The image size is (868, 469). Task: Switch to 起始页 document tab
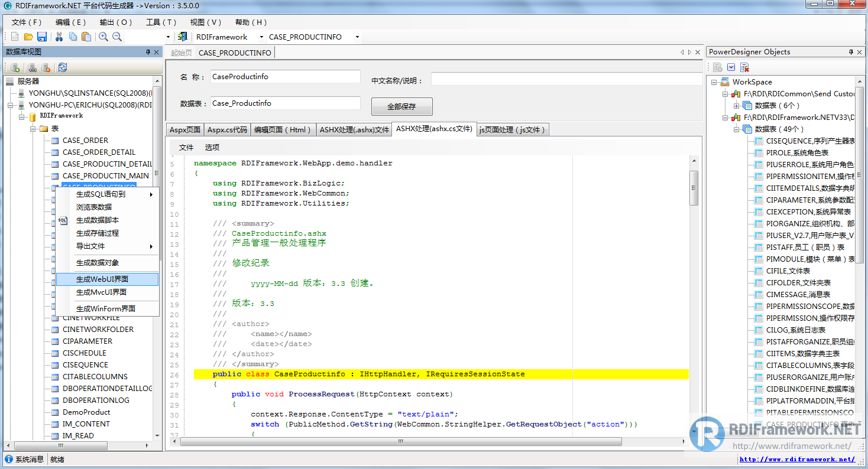[182, 53]
